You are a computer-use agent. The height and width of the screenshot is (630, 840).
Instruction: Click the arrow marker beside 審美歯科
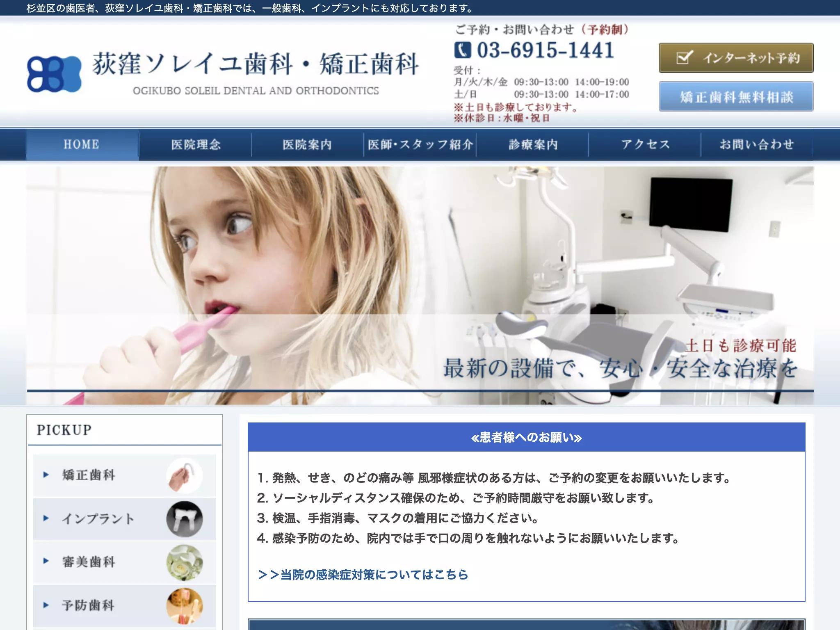coord(46,561)
